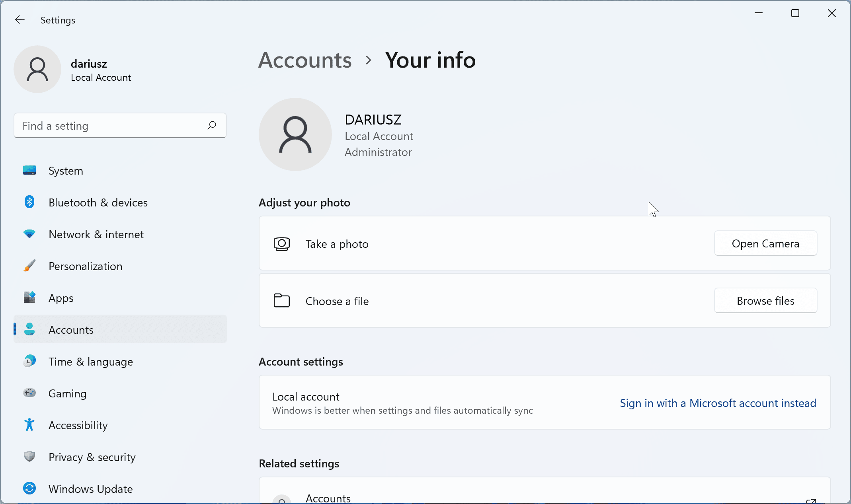Open Apps settings
Screen dimensions: 851x504
[x=120, y=298]
